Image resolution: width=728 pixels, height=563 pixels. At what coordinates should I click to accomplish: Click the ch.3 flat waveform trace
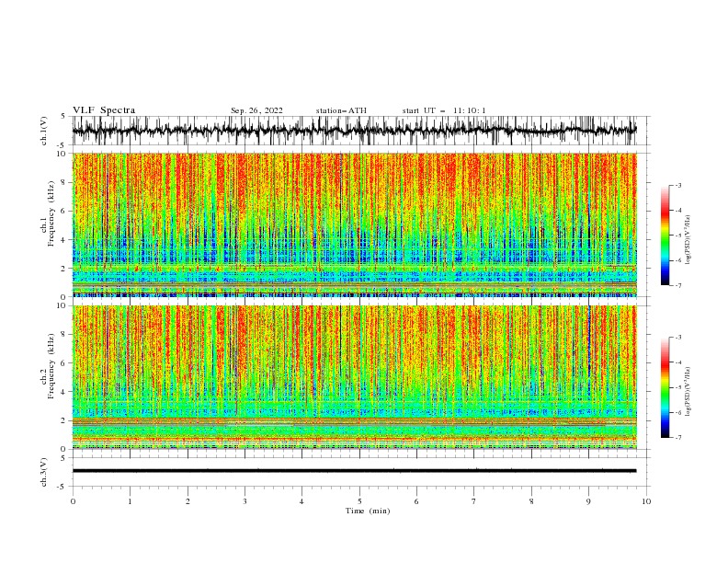coord(354,471)
